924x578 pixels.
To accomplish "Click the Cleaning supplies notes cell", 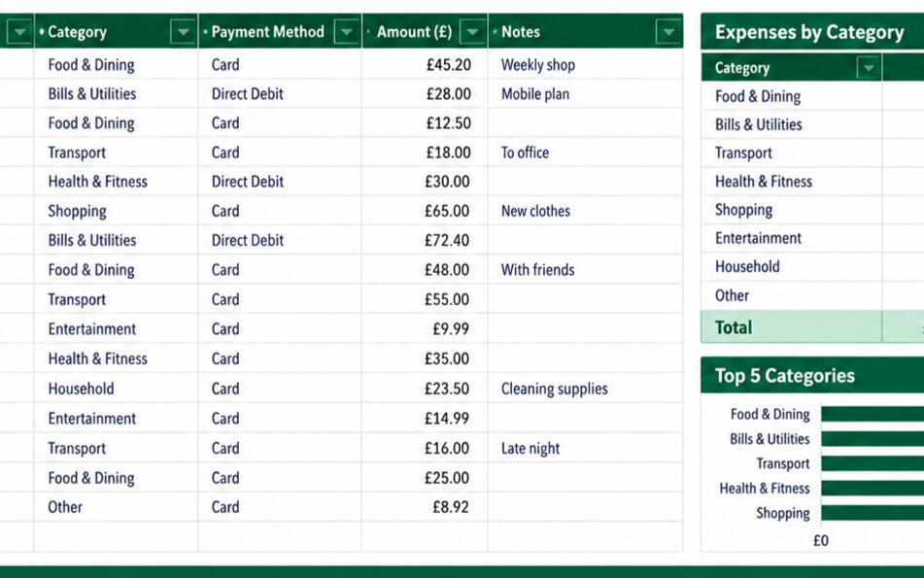I will click(585, 389).
